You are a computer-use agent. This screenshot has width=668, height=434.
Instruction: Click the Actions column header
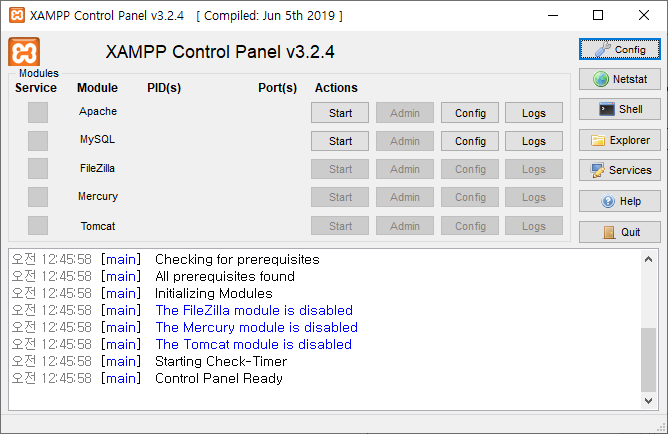(x=336, y=88)
